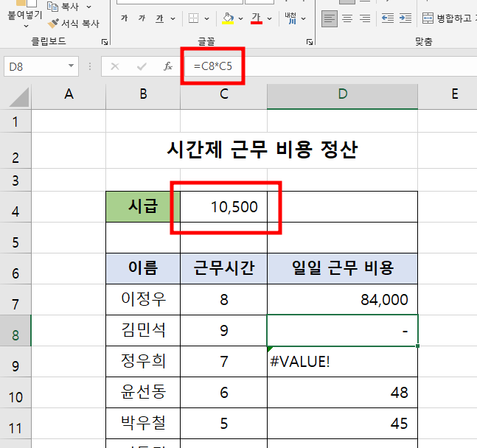Click decrease indent icon
The height and width of the screenshot is (448, 477).
coord(388,18)
